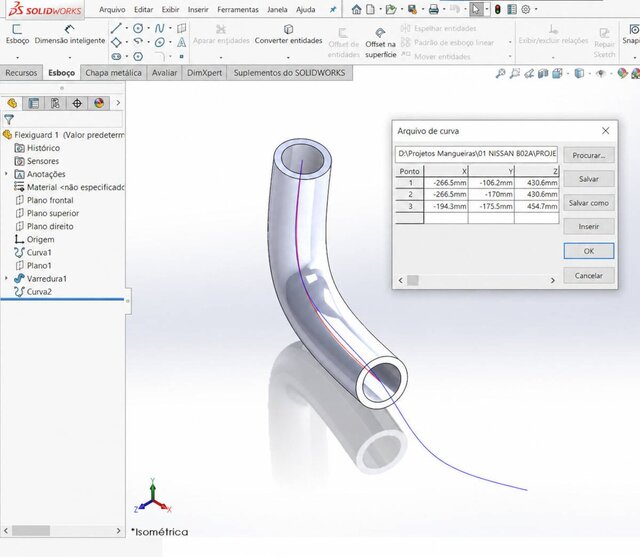Open the Esboço button dropdown arrow
640x557 pixels.
coord(17,57)
